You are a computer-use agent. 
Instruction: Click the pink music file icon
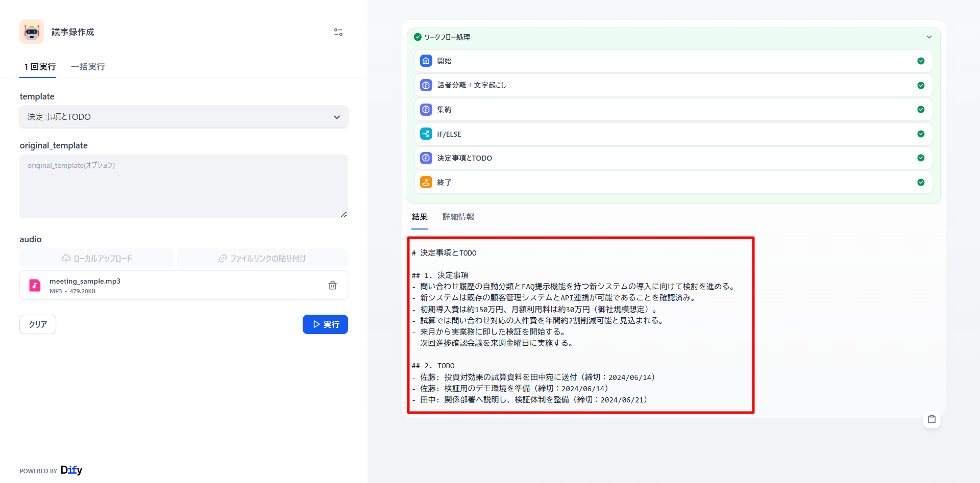(x=35, y=285)
